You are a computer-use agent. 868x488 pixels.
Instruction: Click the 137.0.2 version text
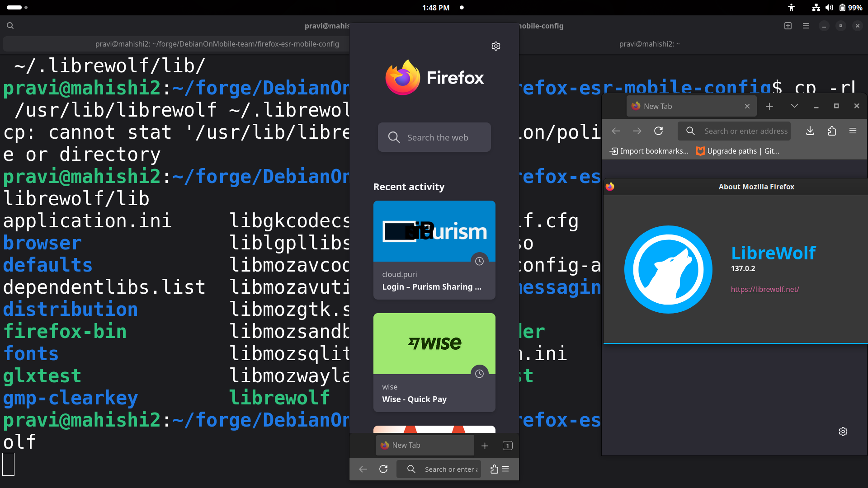tap(743, 268)
